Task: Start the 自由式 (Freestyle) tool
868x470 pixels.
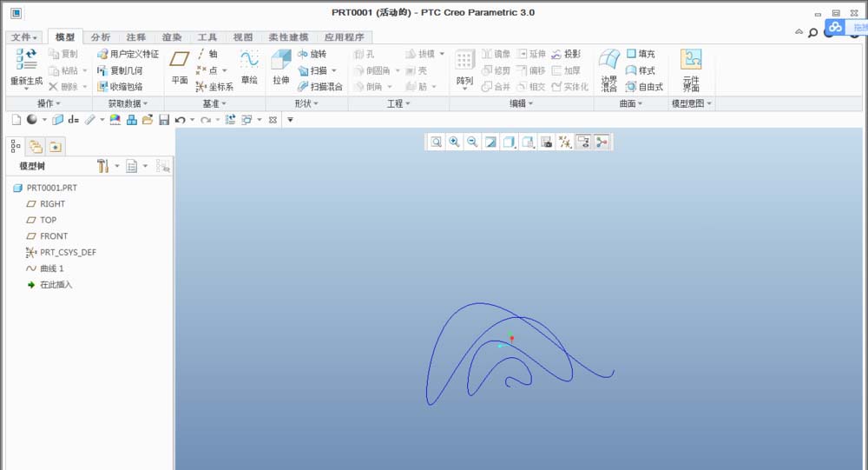Action: [644, 87]
